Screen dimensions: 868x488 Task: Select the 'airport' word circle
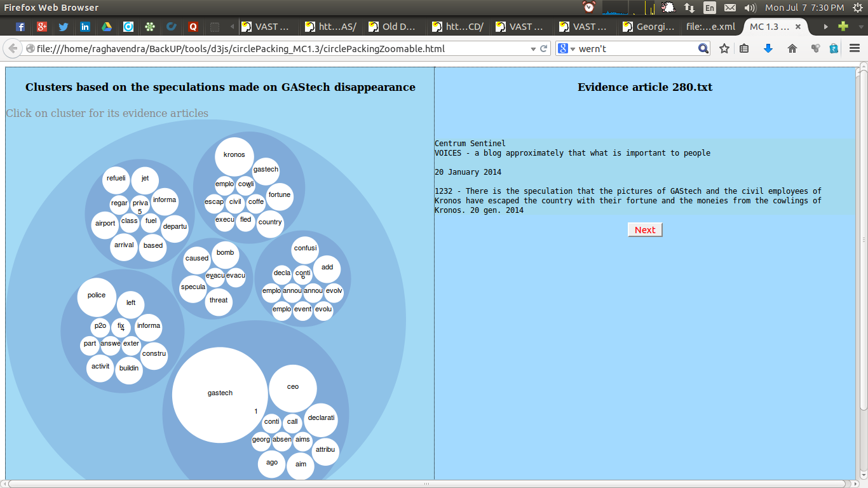pos(105,225)
